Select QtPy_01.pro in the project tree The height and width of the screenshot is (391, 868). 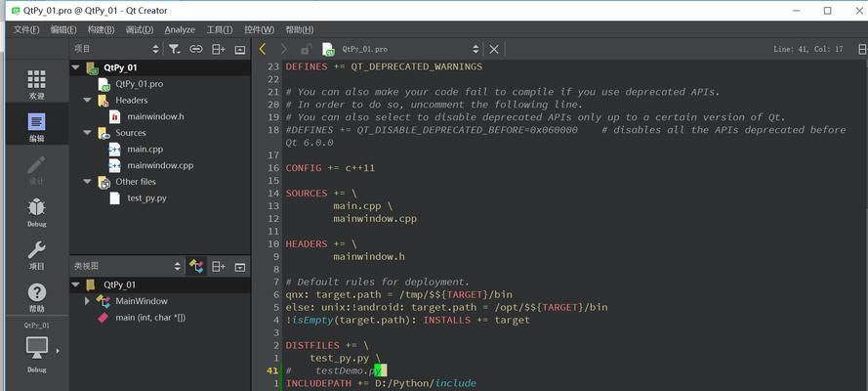(x=139, y=84)
